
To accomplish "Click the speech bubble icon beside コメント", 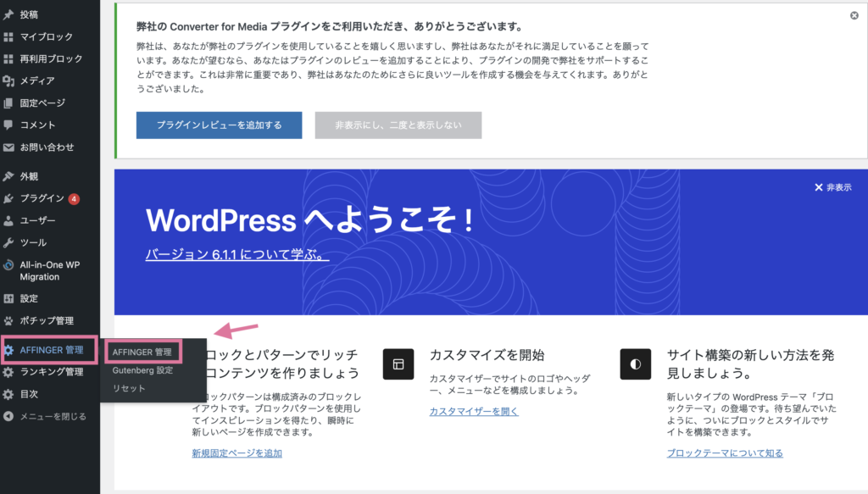I will 8,125.
